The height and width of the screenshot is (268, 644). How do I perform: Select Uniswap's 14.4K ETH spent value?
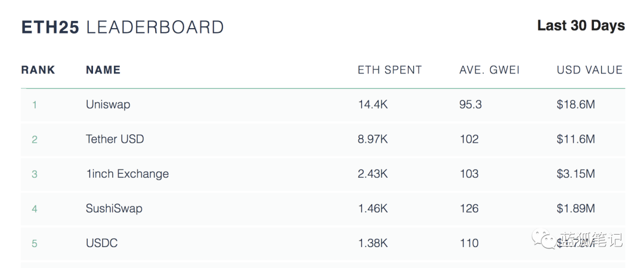click(x=373, y=104)
